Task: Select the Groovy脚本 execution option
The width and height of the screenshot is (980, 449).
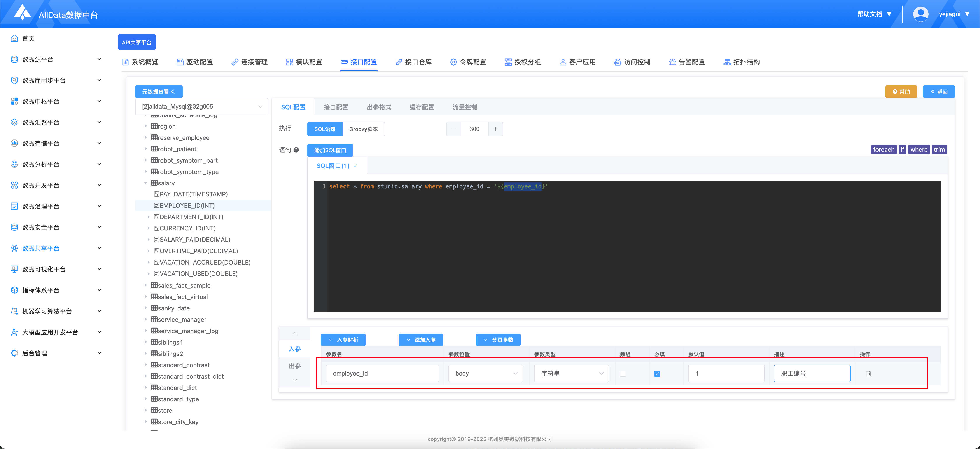Action: coord(363,129)
